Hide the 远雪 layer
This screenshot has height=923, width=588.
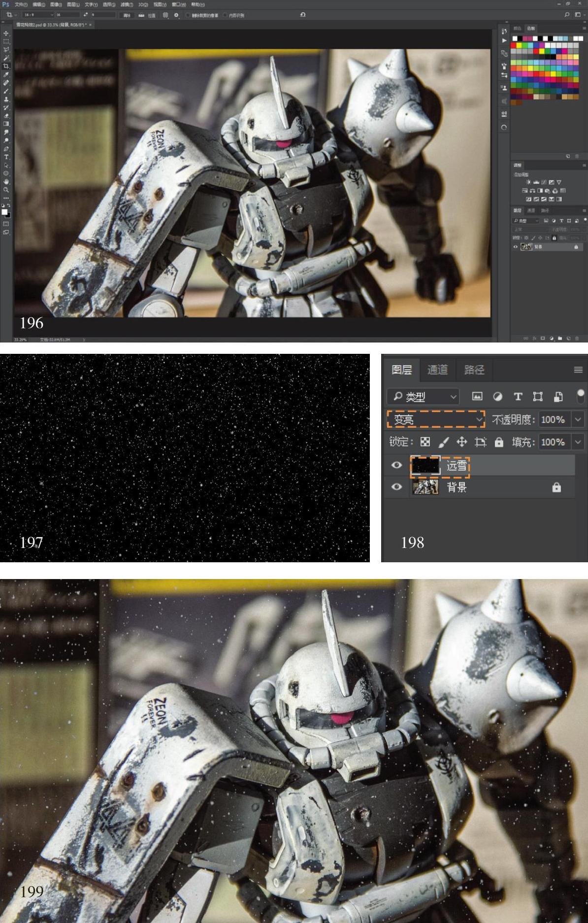396,465
